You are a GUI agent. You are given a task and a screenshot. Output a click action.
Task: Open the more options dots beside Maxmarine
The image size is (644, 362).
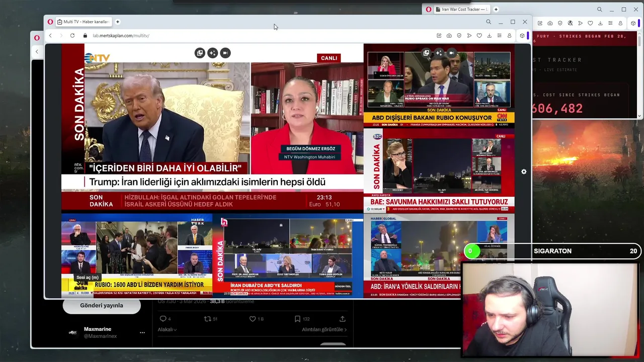click(142, 332)
